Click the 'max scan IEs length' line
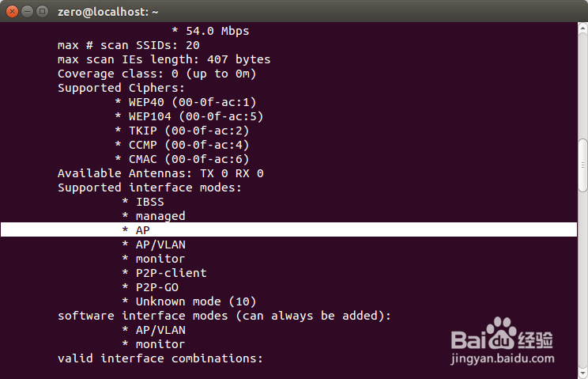 164,59
